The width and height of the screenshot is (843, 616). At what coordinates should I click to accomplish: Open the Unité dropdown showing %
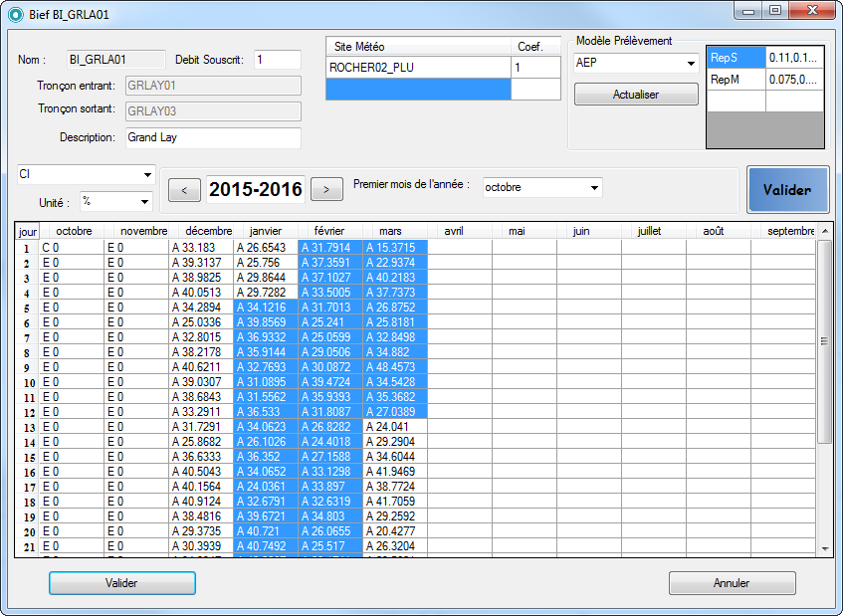point(116,202)
